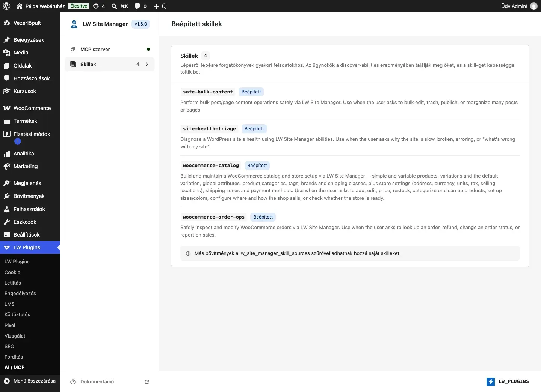Viewport: 541px width, 392px height.
Task: Open the WooCommerce menu icon
Action: click(7, 108)
